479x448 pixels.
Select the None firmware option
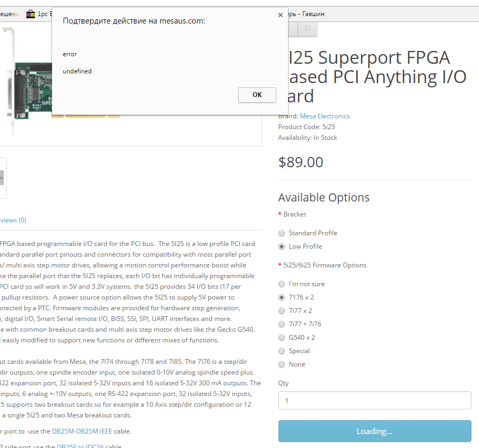[x=282, y=364]
